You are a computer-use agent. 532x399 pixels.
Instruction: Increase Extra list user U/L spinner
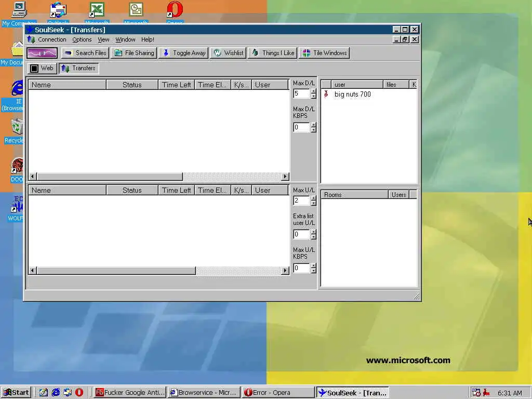coord(313,232)
